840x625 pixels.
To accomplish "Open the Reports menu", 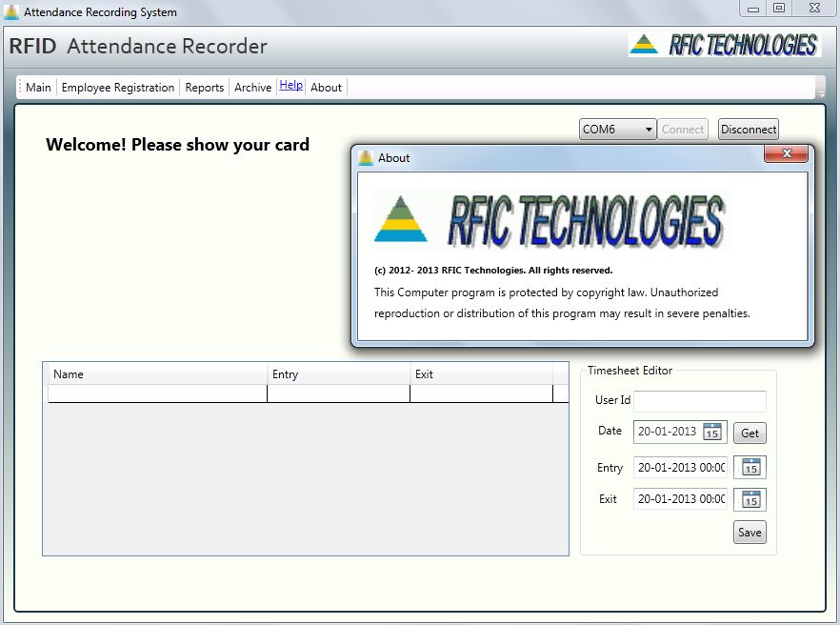I will tap(204, 88).
